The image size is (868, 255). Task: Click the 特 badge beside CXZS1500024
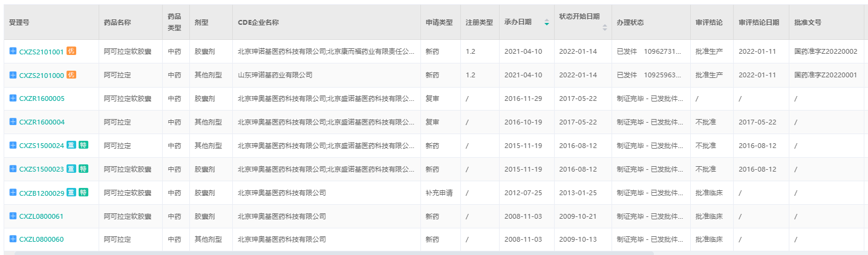click(83, 146)
